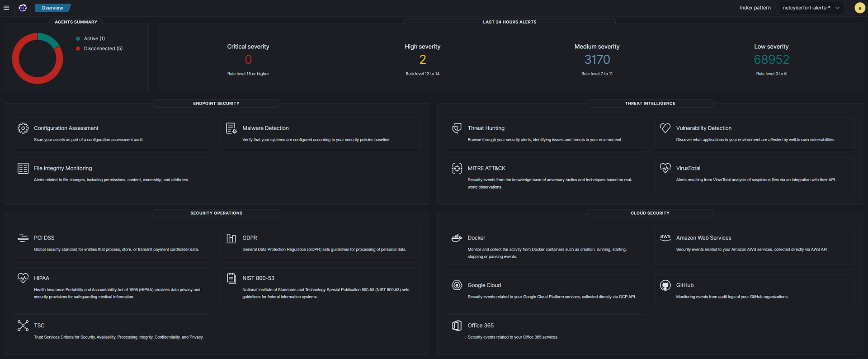Open the hamburger navigation menu
Image resolution: width=868 pixels, height=359 pixels.
coord(6,8)
